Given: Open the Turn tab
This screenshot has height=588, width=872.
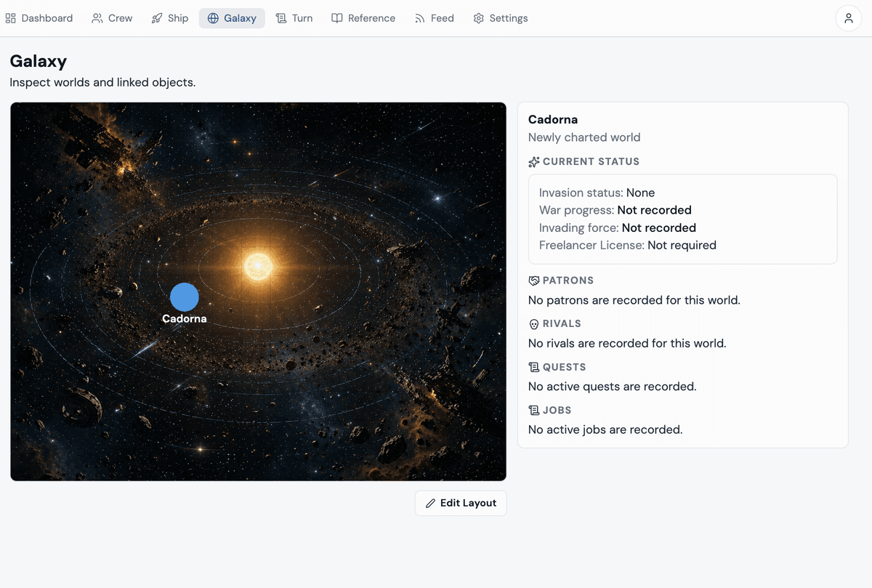Looking at the screenshot, I should click(294, 18).
